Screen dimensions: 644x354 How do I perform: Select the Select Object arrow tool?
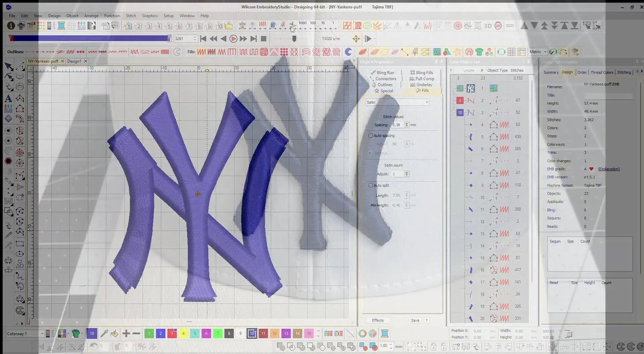coord(8,67)
